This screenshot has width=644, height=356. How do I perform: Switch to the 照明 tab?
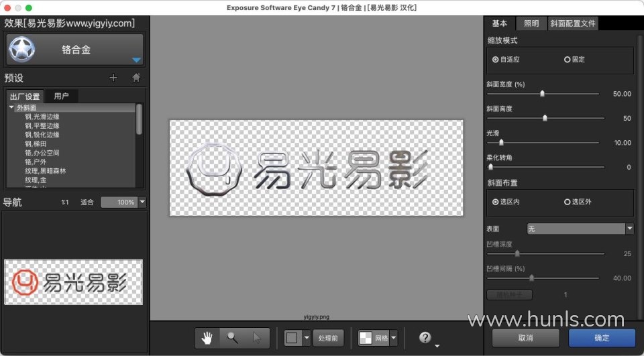(531, 23)
